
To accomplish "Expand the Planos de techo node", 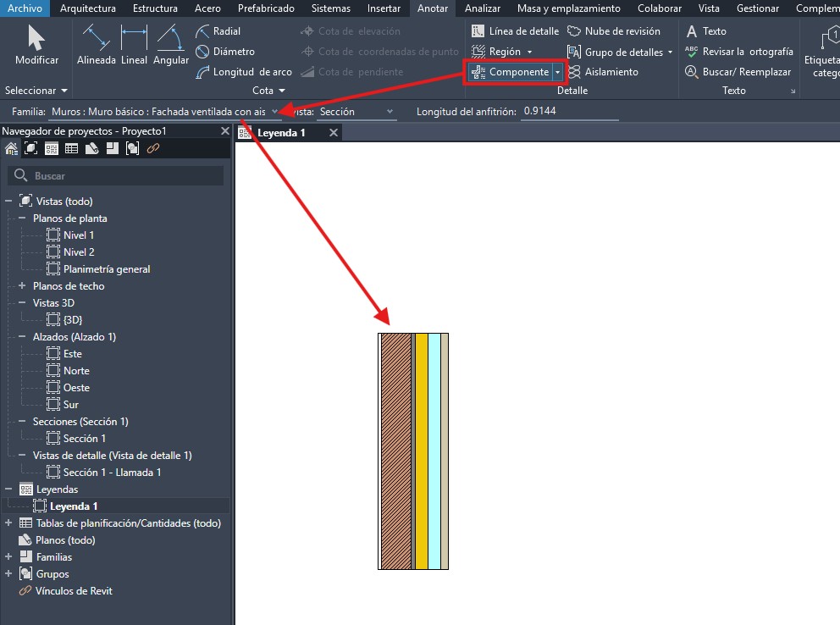I will click(23, 286).
